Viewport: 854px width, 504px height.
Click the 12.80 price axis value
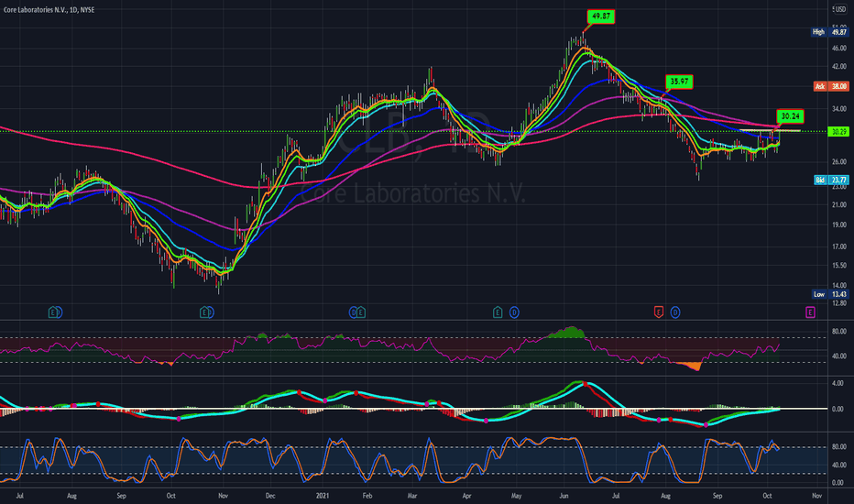[x=838, y=303]
